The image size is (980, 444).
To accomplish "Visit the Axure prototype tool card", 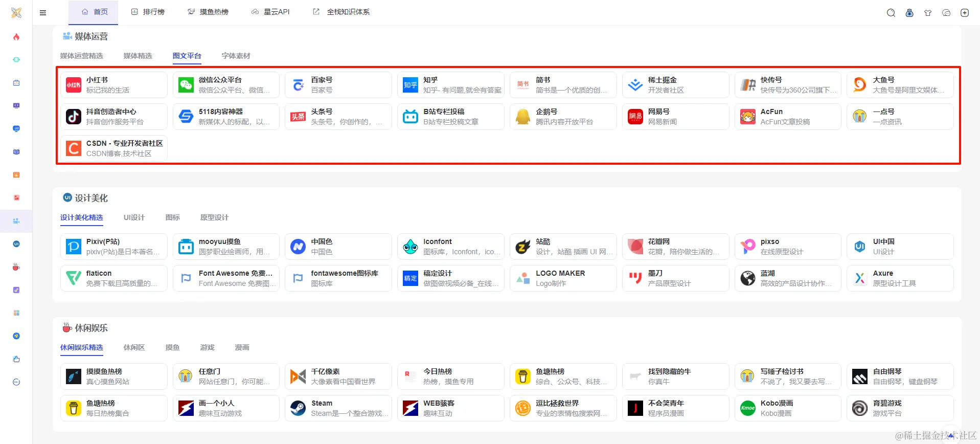I will coord(900,278).
